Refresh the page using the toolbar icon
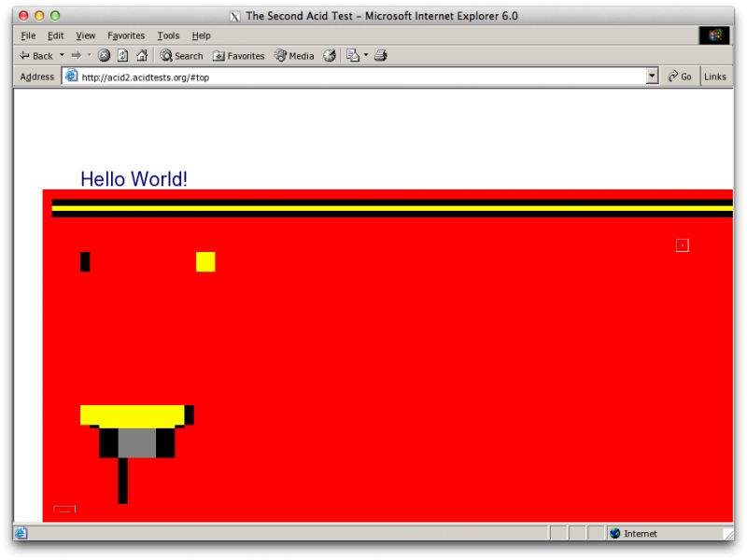This screenshot has width=747, height=560. 122,56
